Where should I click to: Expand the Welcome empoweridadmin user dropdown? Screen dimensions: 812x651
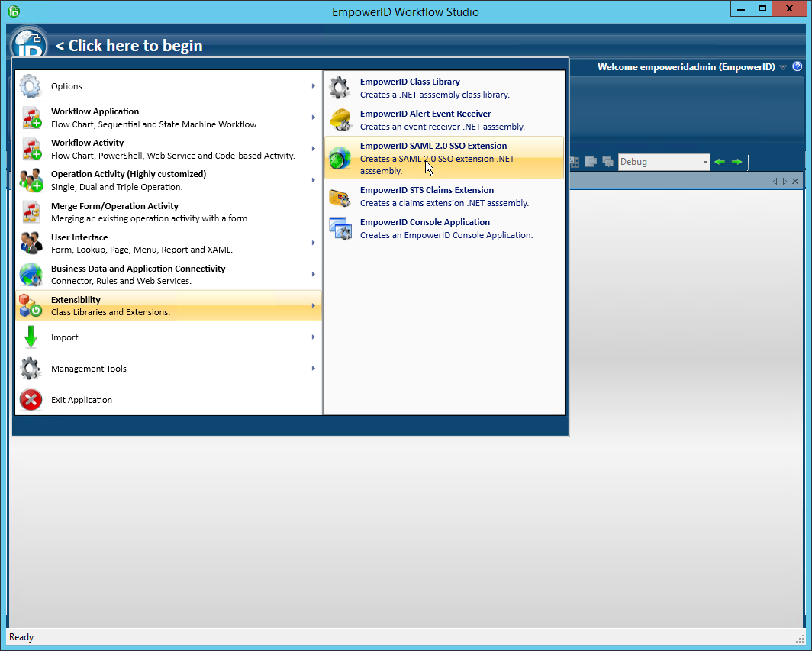click(782, 67)
